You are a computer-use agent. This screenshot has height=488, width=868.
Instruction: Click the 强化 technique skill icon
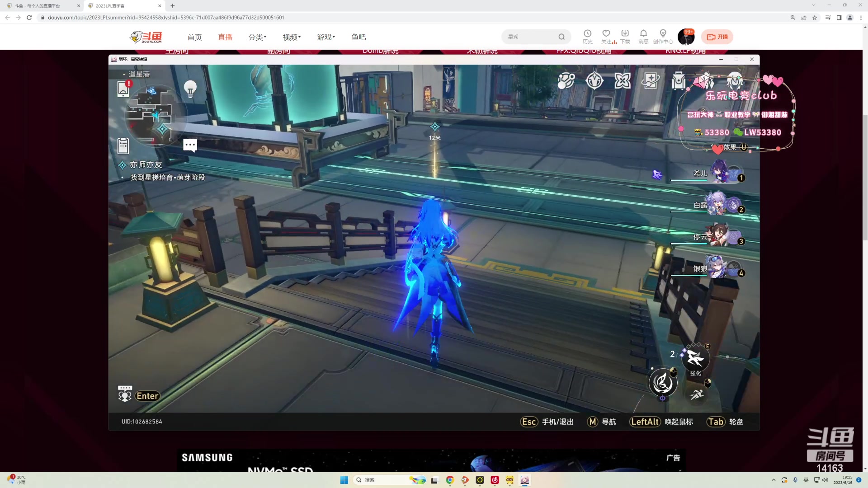point(695,359)
